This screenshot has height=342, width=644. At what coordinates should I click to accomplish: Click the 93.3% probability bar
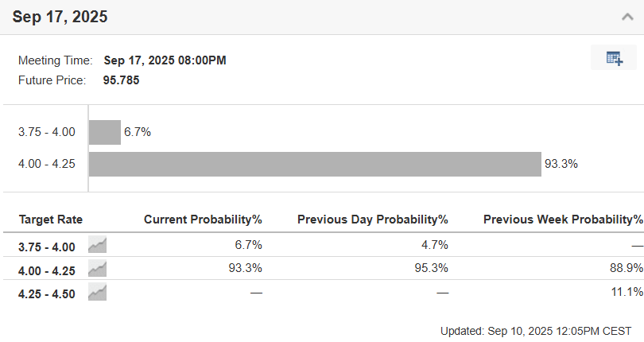click(315, 164)
